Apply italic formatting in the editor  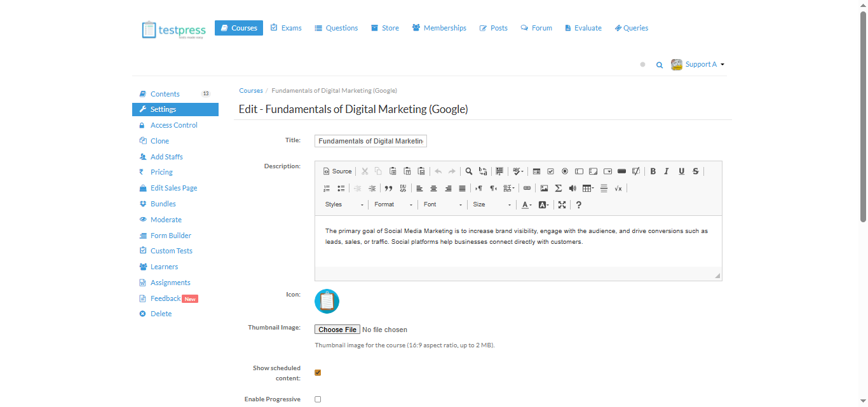tap(667, 171)
